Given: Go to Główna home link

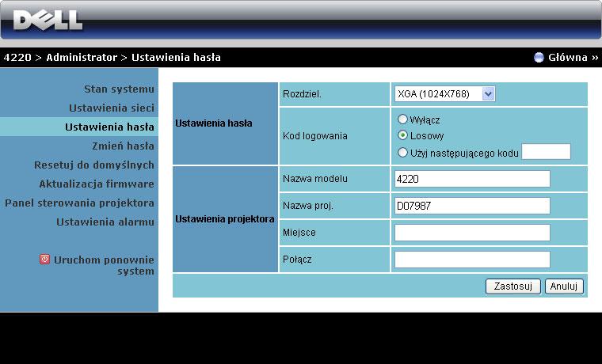Looking at the screenshot, I should click(573, 58).
